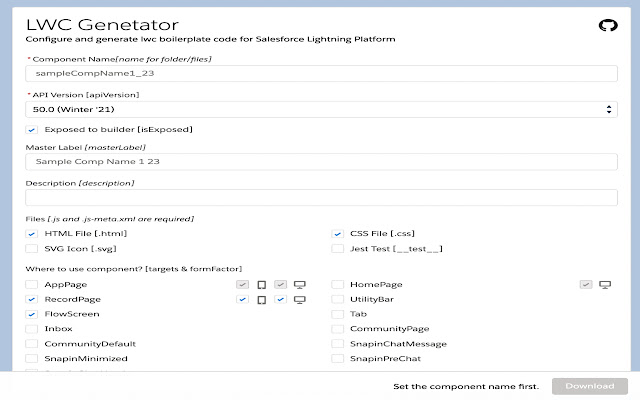Open the GitHub repository icon
The width and height of the screenshot is (640, 400).
click(608, 25)
